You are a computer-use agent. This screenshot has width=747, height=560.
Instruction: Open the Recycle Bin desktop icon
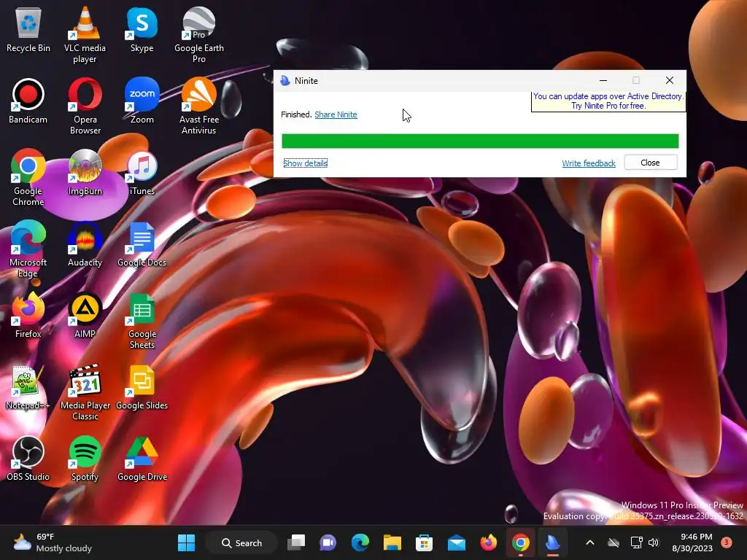coord(28,29)
